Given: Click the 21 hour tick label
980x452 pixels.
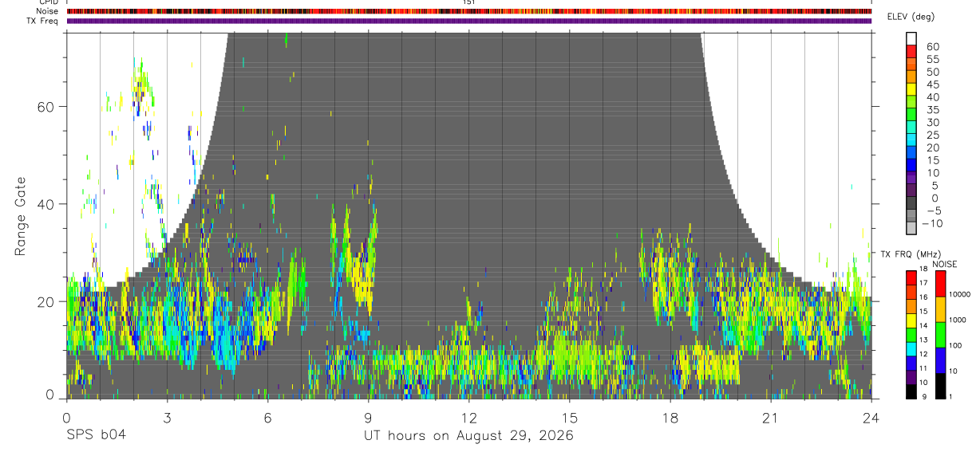Looking at the screenshot, I should (770, 419).
